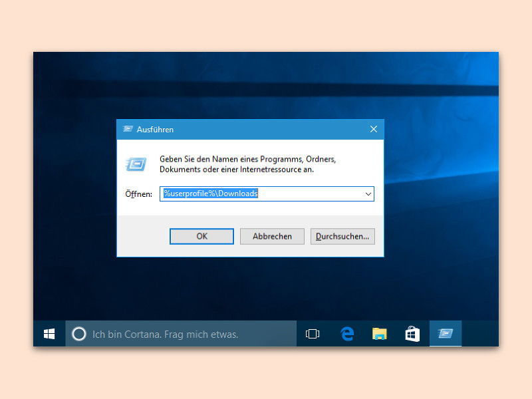Click the Cortana circle icon
The image size is (532, 399).
coord(79,334)
